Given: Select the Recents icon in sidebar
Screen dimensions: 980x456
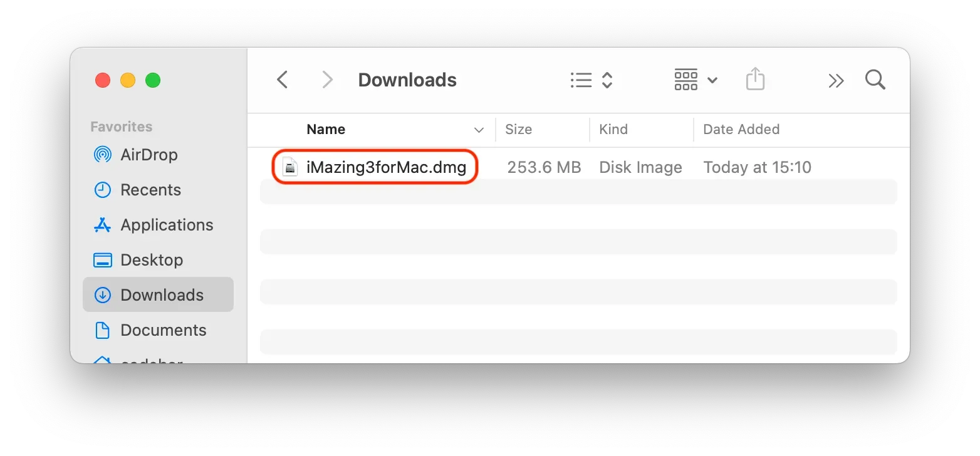Looking at the screenshot, I should click(102, 189).
